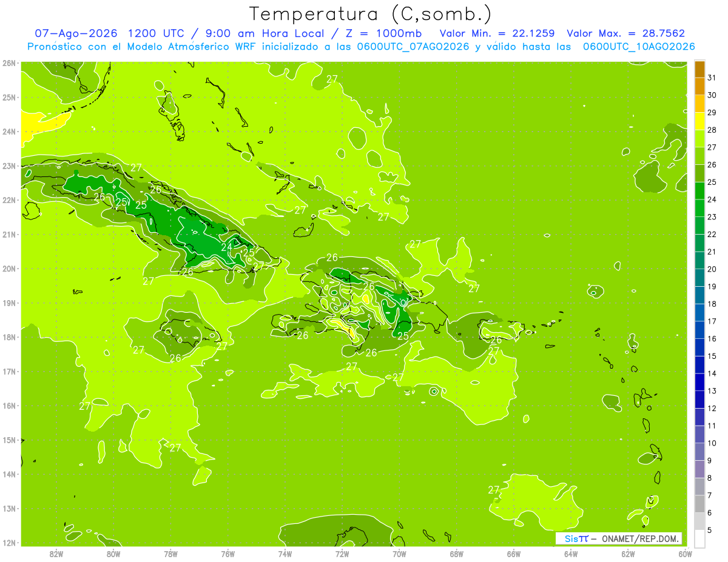Select the '20N' latitude axis label
The width and height of the screenshot is (728, 562).
(8, 269)
